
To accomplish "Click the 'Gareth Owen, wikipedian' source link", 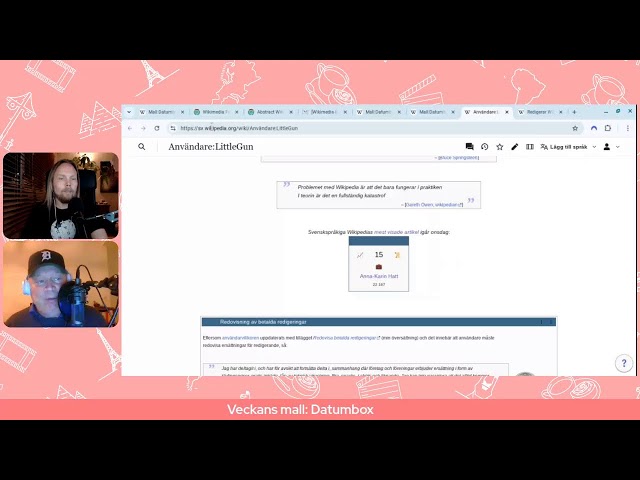I will pos(433,204).
